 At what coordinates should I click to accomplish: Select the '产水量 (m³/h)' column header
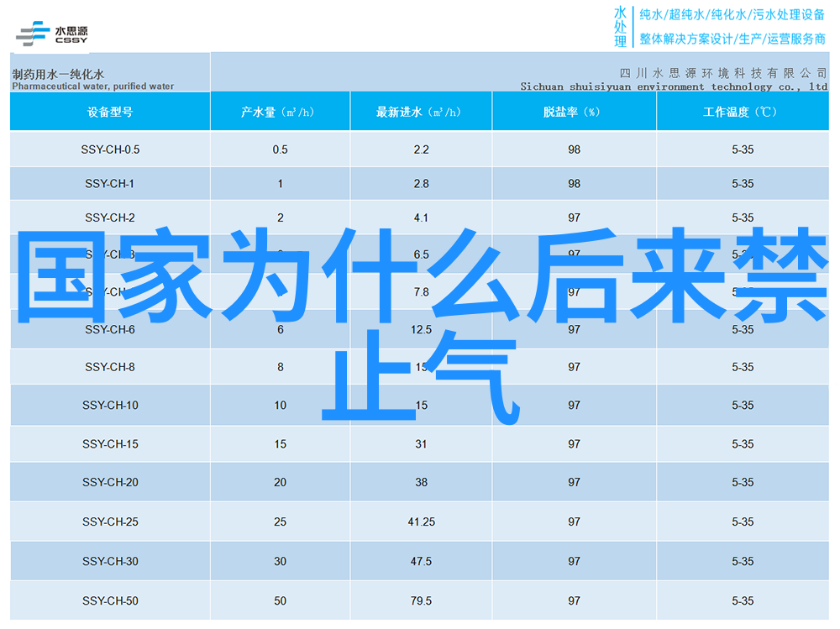[x=281, y=112]
